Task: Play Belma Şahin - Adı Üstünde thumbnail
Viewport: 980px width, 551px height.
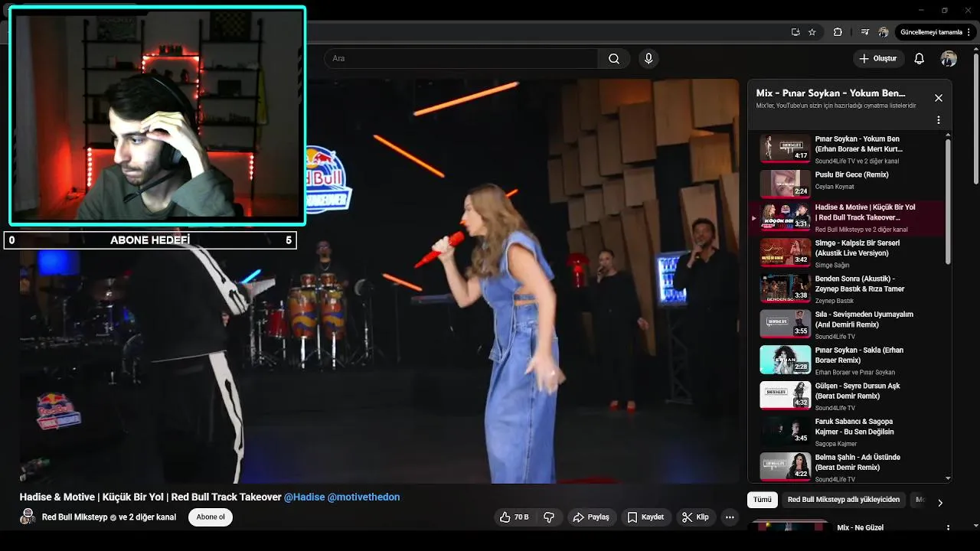Action: pyautogui.click(x=785, y=466)
